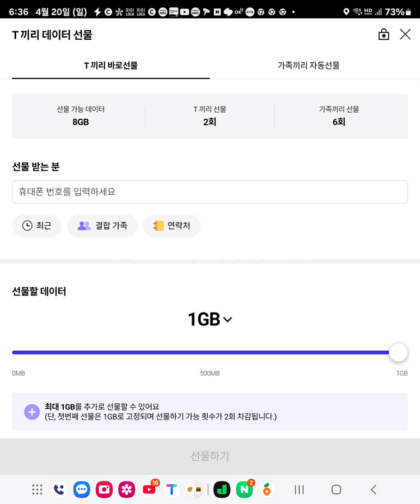Open 최근 recent recipients list
Screen dimensions: 420x504
(x=36, y=226)
